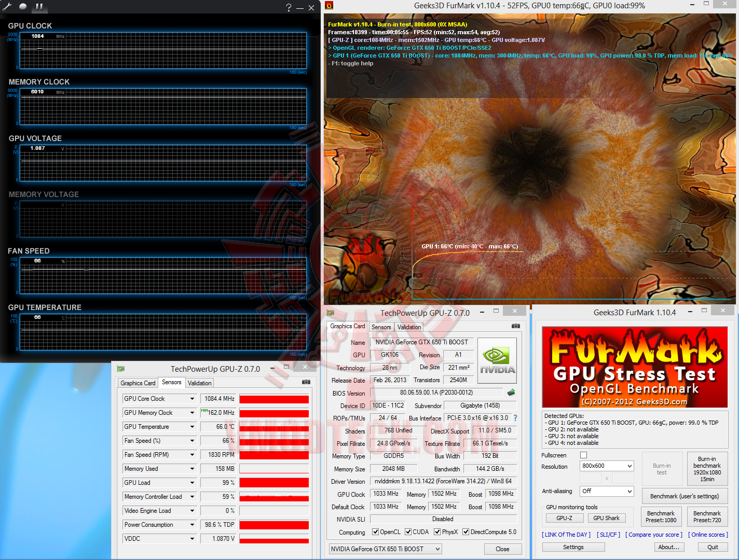Open the GPU Temperature sensor dropdown

(192, 427)
